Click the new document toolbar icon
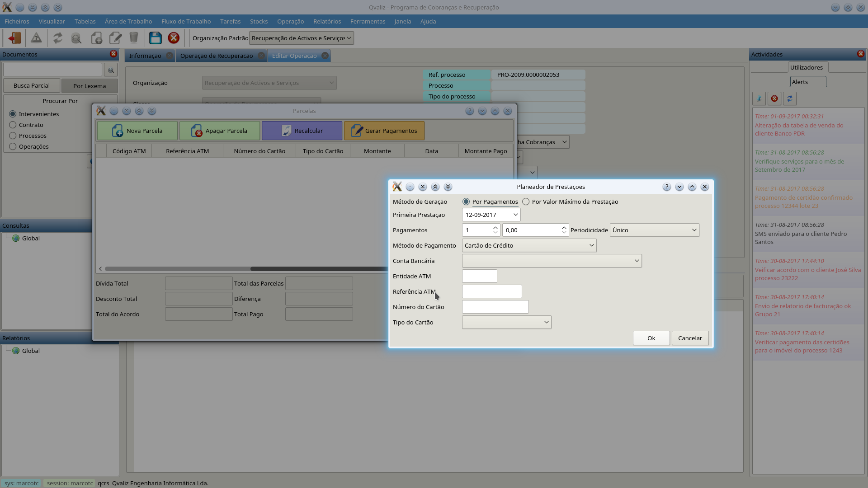Screen dimensions: 868x488 pyautogui.click(x=96, y=38)
